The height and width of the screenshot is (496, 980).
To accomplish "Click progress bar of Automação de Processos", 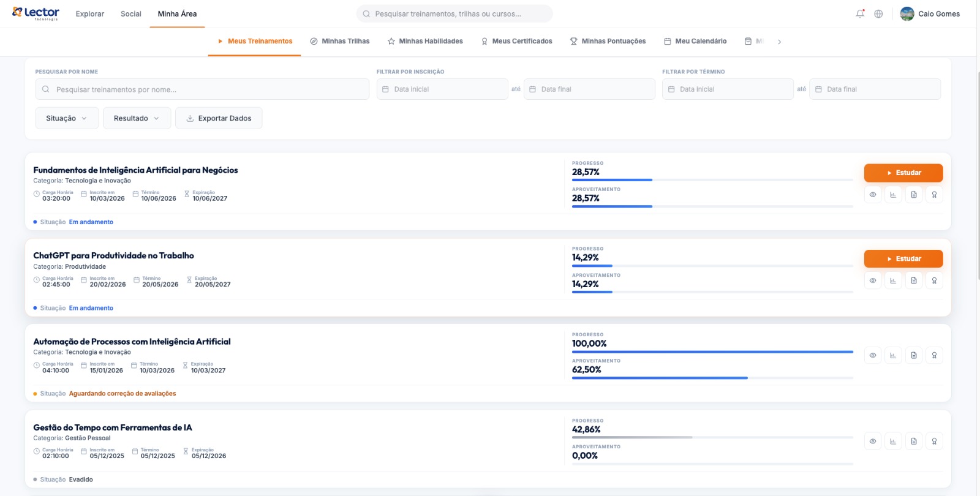I will pyautogui.click(x=712, y=352).
